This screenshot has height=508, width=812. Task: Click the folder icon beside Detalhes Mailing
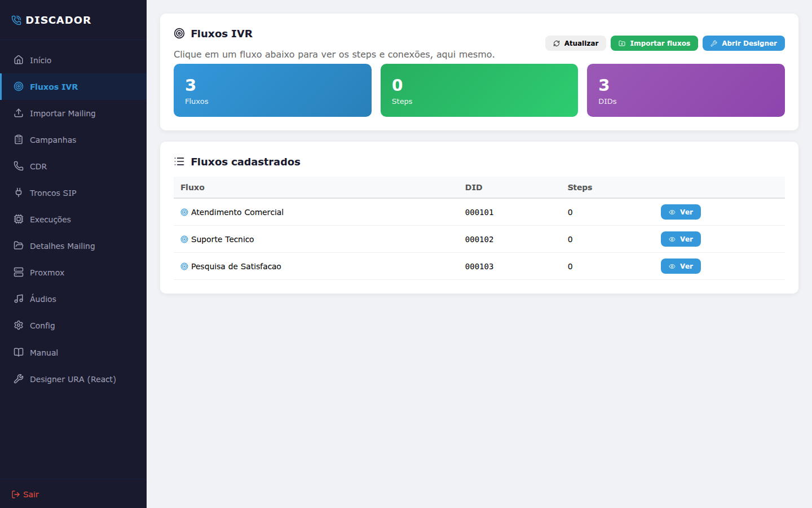[19, 246]
